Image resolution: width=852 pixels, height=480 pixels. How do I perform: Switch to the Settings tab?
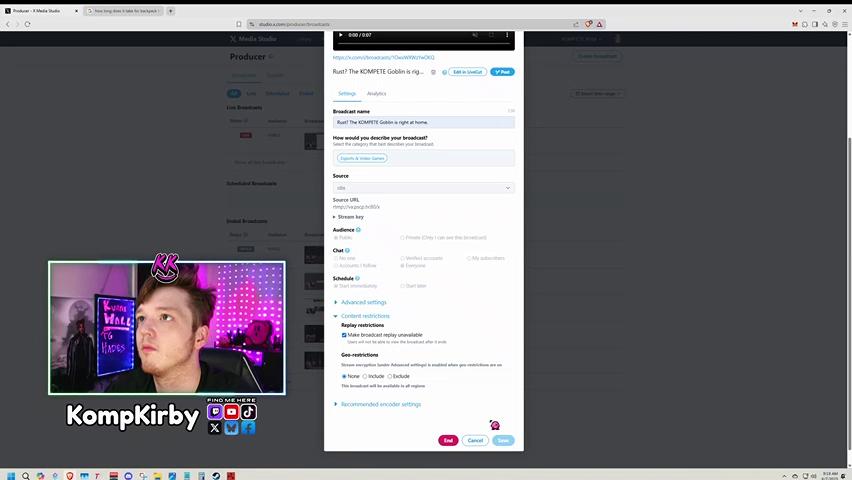(347, 93)
